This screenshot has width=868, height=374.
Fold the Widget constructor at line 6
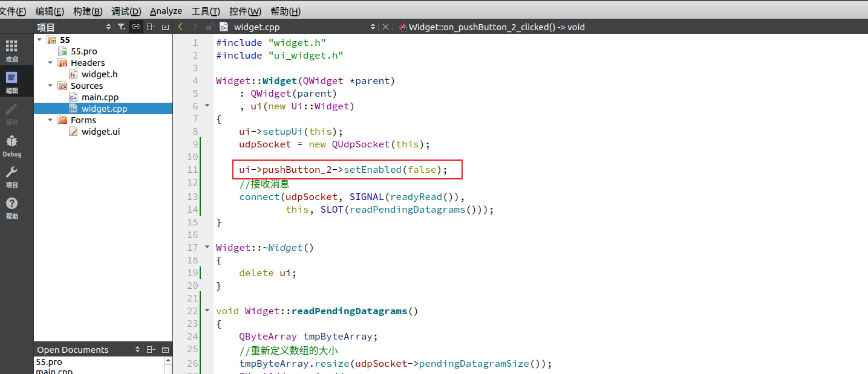207,106
